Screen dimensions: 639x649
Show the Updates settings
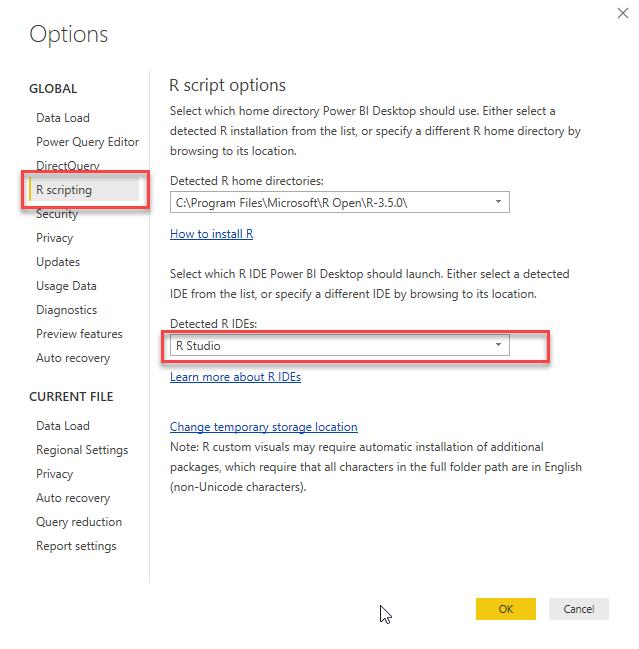[58, 262]
